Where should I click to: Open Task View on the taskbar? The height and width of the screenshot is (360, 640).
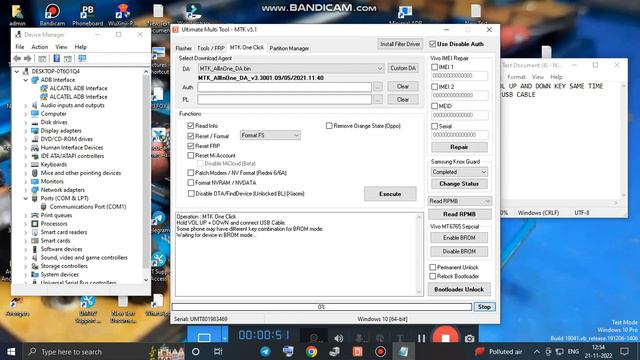pyautogui.click(x=218, y=351)
